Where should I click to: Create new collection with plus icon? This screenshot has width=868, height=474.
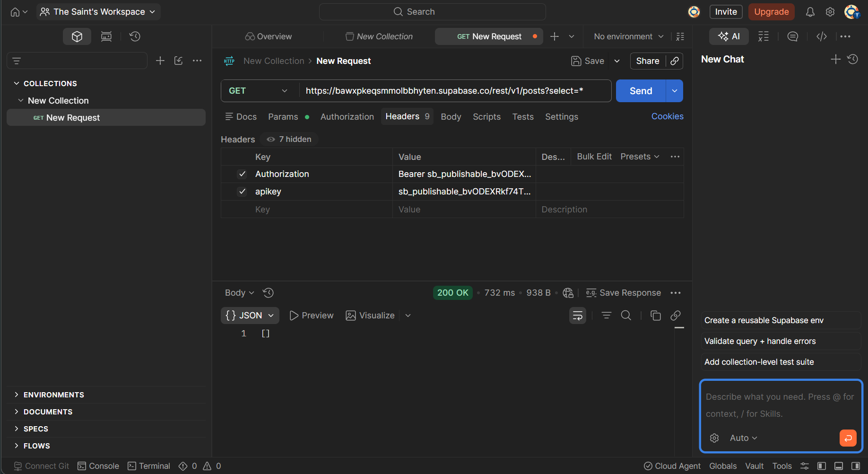coord(160,61)
